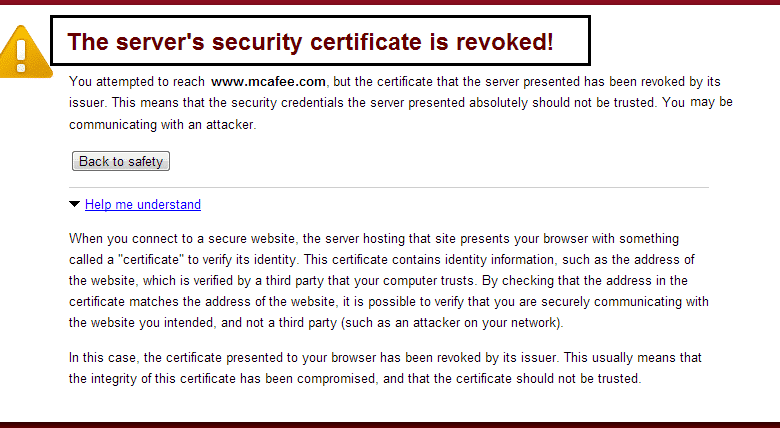The width and height of the screenshot is (780, 428).
Task: Click the certificate is revoked heading
Action: tap(310, 42)
